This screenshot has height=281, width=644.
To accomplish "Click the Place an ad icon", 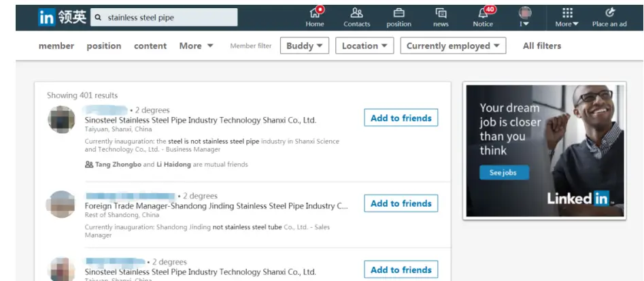I will coord(609,13).
